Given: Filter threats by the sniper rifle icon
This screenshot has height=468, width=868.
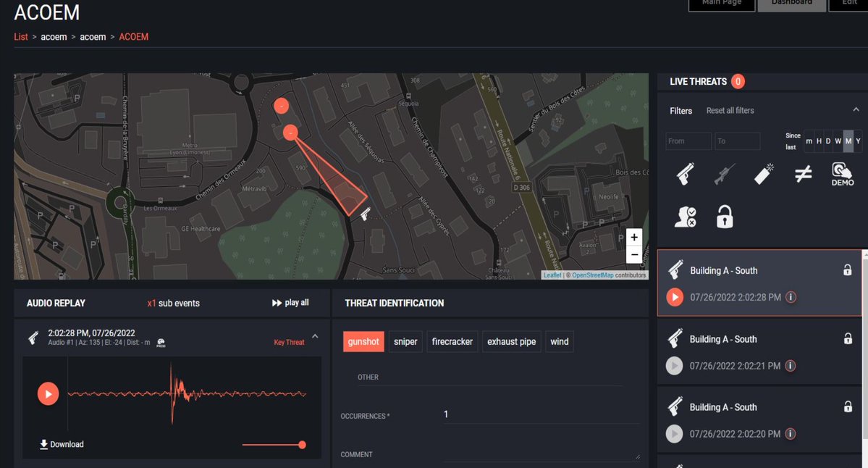Looking at the screenshot, I should point(724,174).
